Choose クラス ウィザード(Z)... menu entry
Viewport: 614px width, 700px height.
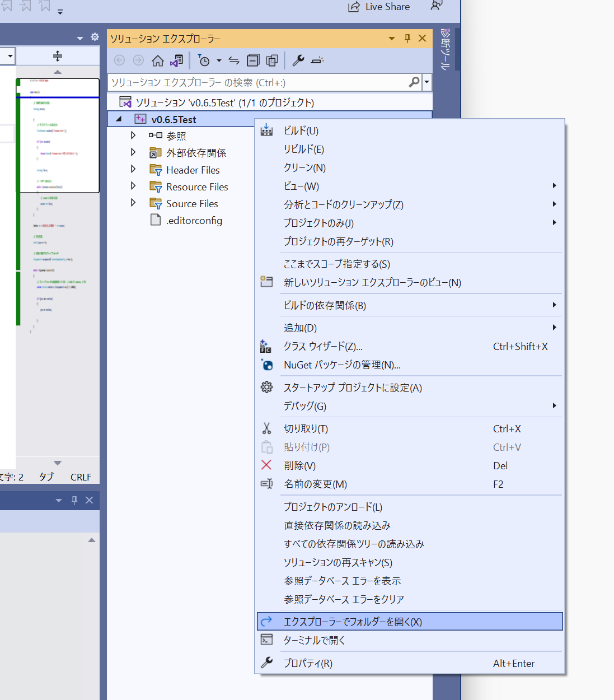(x=410, y=346)
